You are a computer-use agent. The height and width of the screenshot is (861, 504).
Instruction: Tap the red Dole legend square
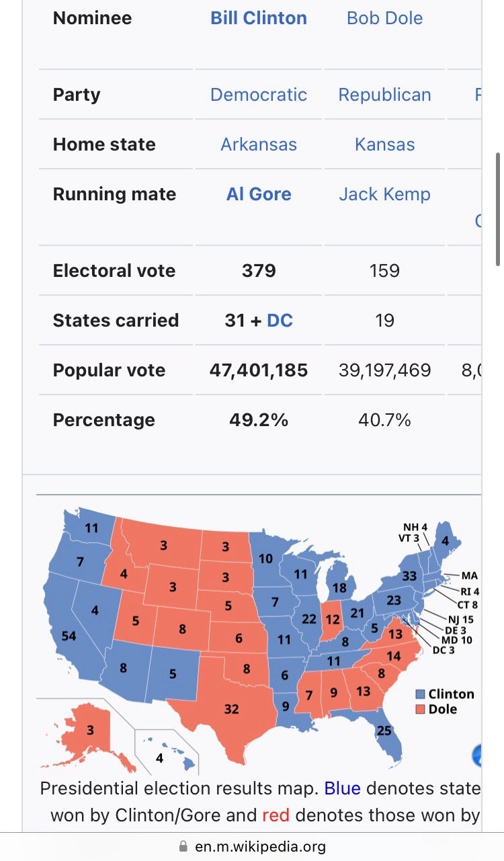click(x=420, y=710)
